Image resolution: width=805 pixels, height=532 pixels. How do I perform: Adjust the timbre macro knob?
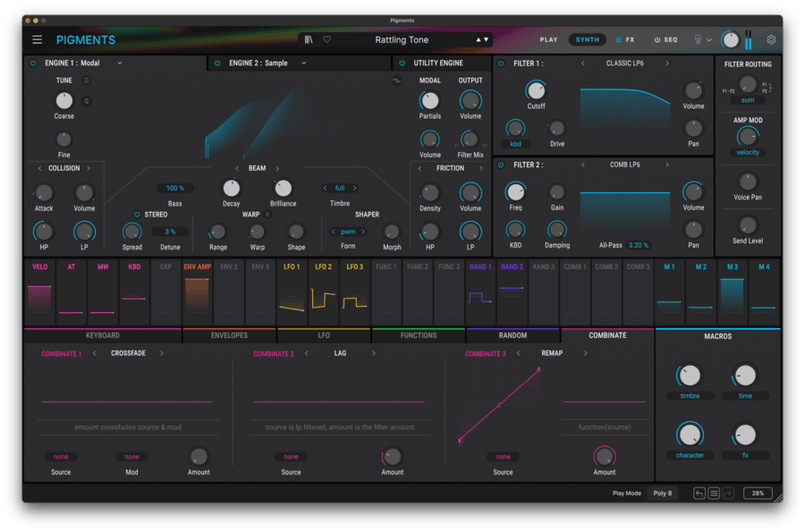tap(689, 376)
